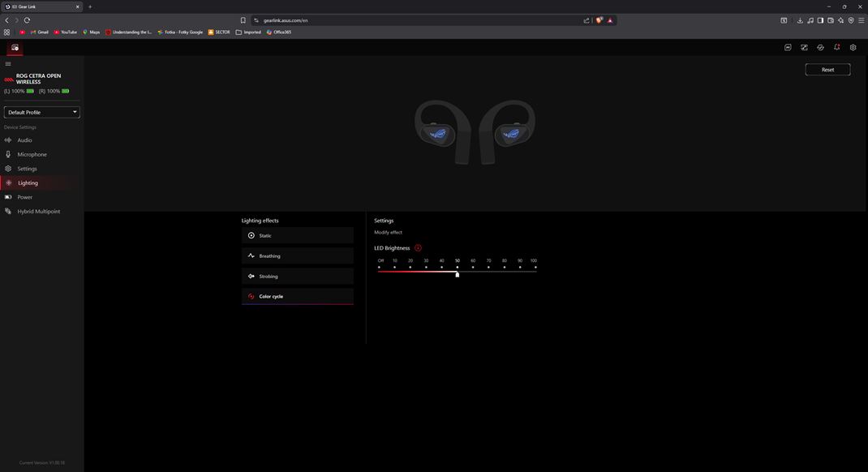Open the Default Profile dropdown
868x472 pixels.
tap(42, 113)
